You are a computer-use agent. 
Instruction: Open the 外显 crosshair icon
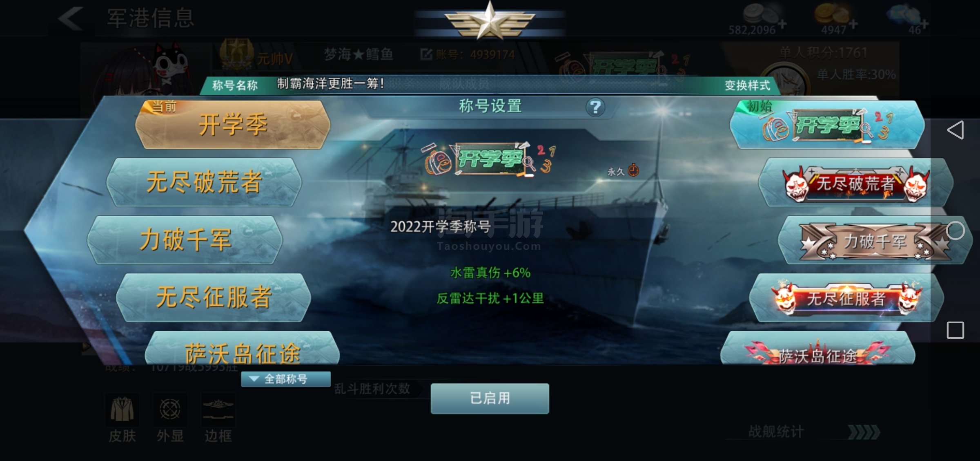pyautogui.click(x=170, y=410)
